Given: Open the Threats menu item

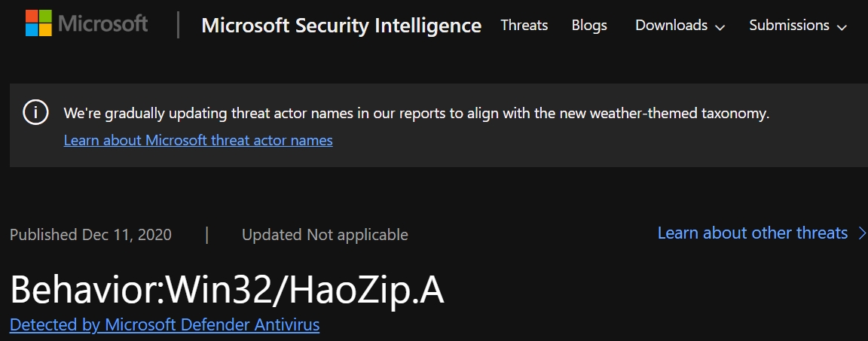Looking at the screenshot, I should (x=524, y=26).
